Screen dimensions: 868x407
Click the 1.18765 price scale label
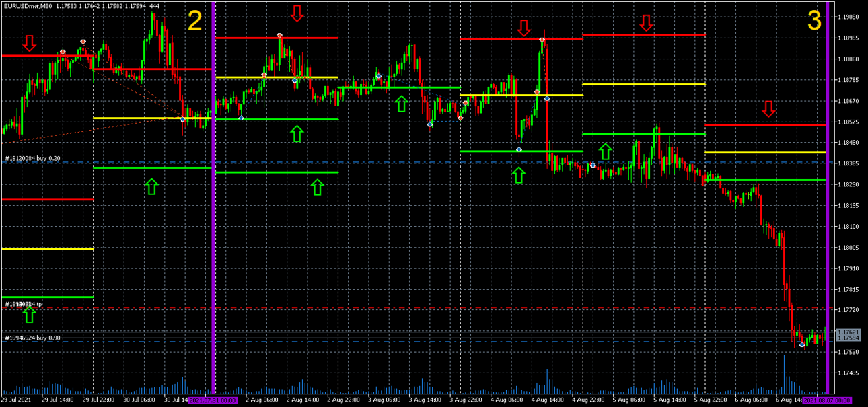pos(849,80)
